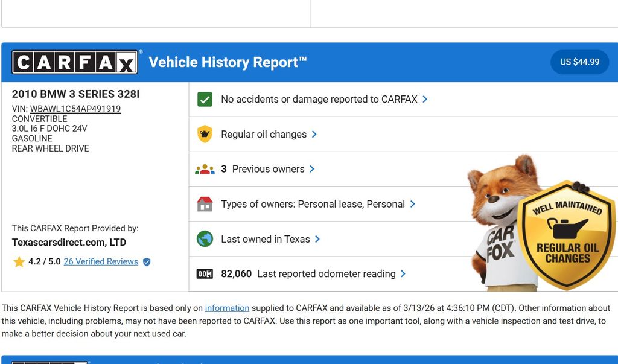Click the green no-accidents checkmark icon
Viewport: 618px width, 364px height.
(x=205, y=100)
